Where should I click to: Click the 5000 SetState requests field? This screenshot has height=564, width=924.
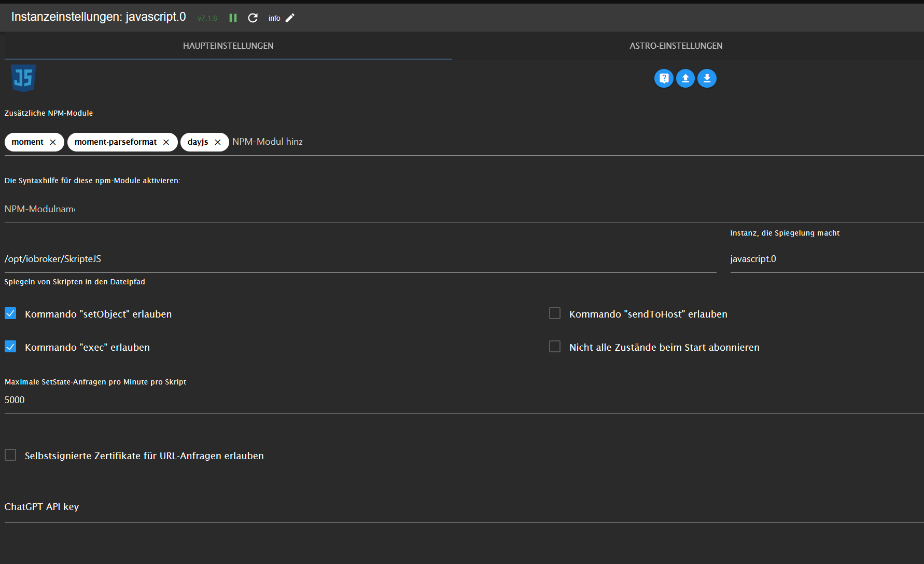(x=464, y=400)
